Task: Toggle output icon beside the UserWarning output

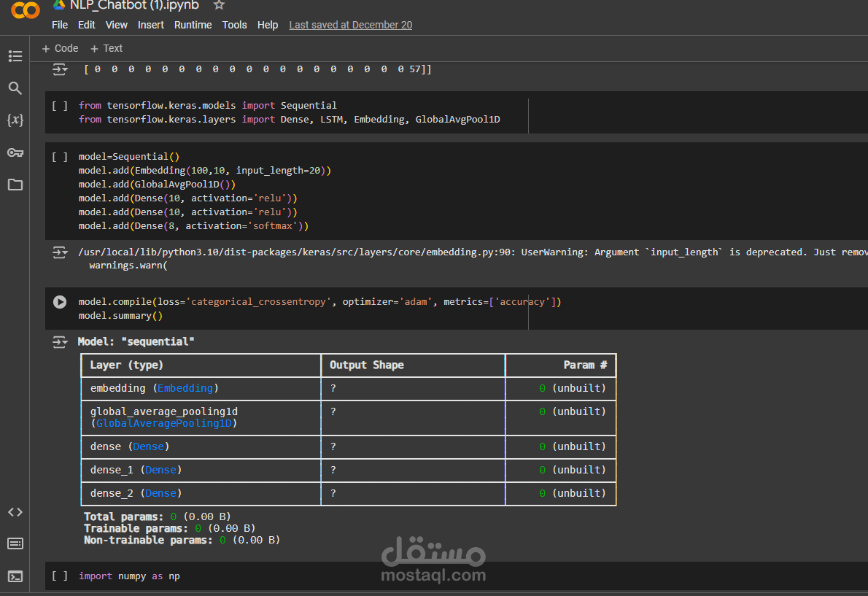Action: tap(60, 252)
